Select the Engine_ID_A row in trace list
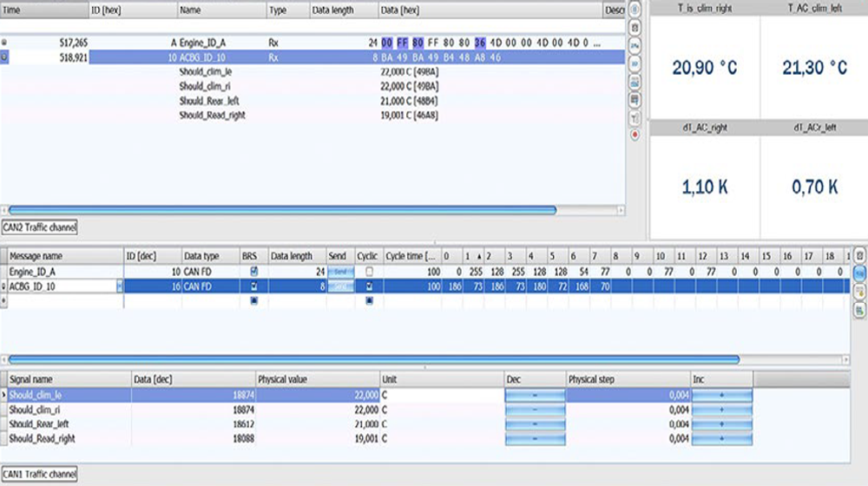The width and height of the screenshot is (868, 486). pyautogui.click(x=312, y=43)
